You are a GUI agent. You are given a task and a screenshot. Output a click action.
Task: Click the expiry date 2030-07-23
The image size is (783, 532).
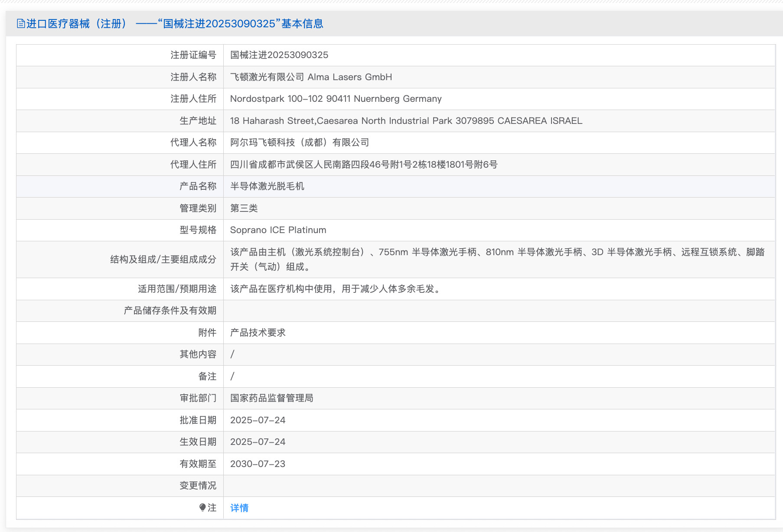(258, 464)
